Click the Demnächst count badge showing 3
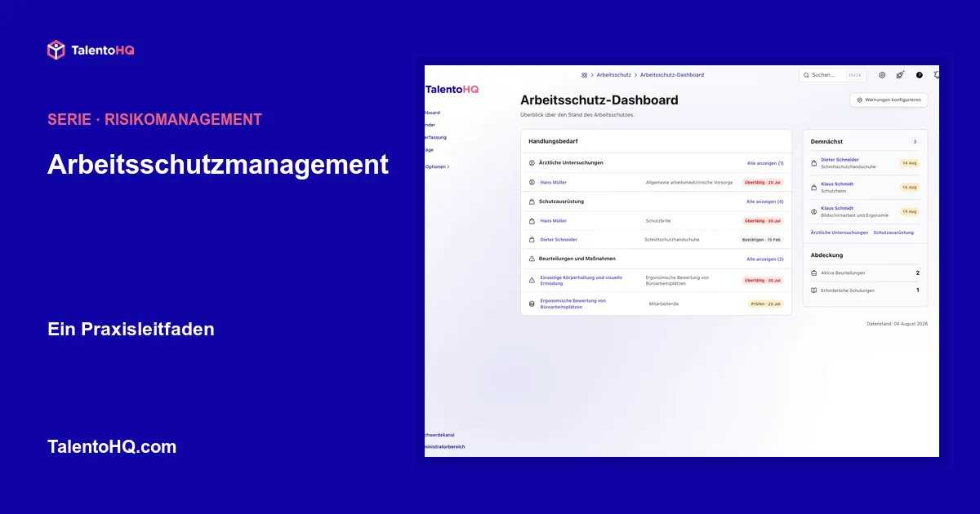980x514 pixels. tap(915, 142)
